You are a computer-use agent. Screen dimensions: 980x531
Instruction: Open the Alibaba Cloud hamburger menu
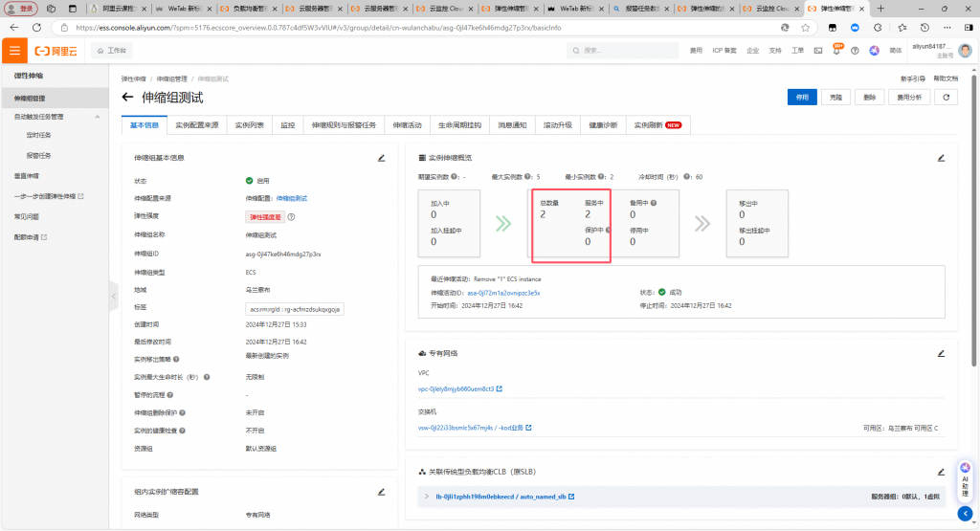15,50
